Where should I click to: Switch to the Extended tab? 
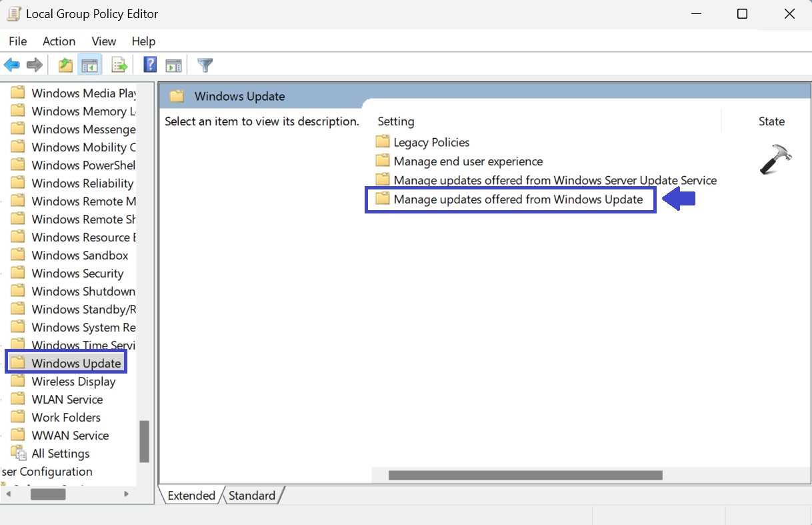point(191,496)
